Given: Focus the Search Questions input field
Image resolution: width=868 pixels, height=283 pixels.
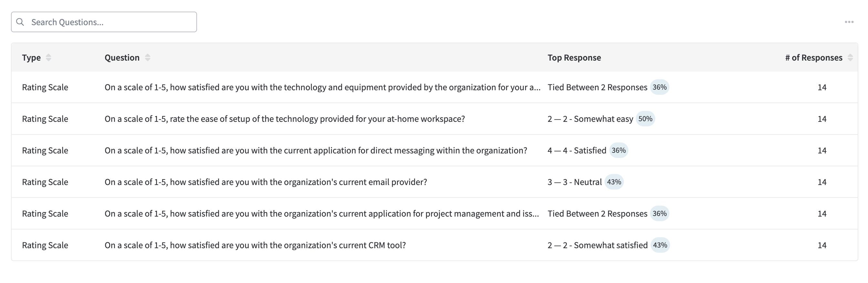Looking at the screenshot, I should click(104, 22).
